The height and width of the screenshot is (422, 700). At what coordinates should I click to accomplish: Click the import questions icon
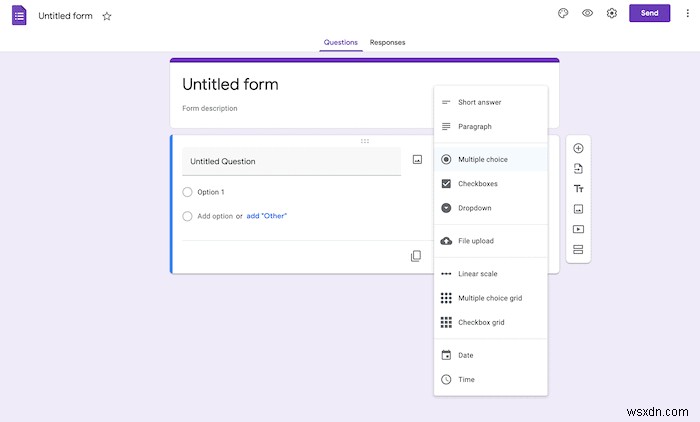coord(578,168)
